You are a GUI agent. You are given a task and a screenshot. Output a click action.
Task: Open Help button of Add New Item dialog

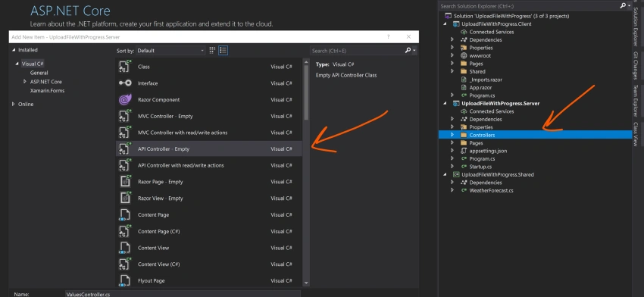(x=389, y=37)
